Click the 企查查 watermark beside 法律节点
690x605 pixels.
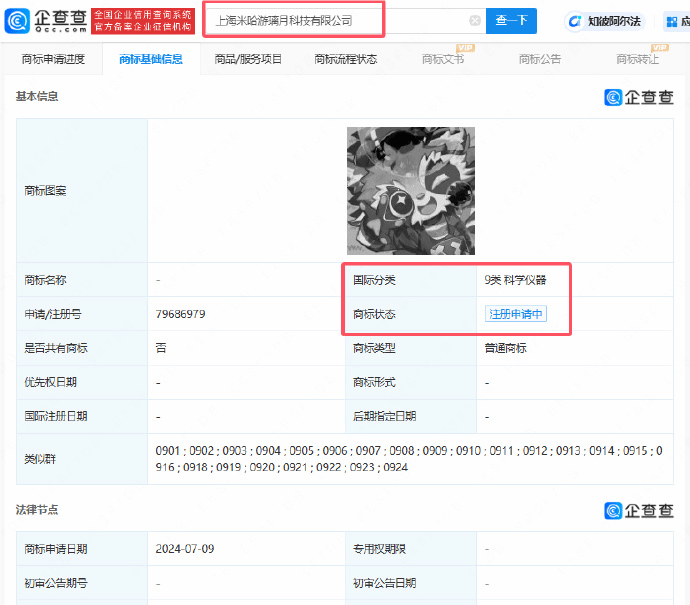[639, 510]
